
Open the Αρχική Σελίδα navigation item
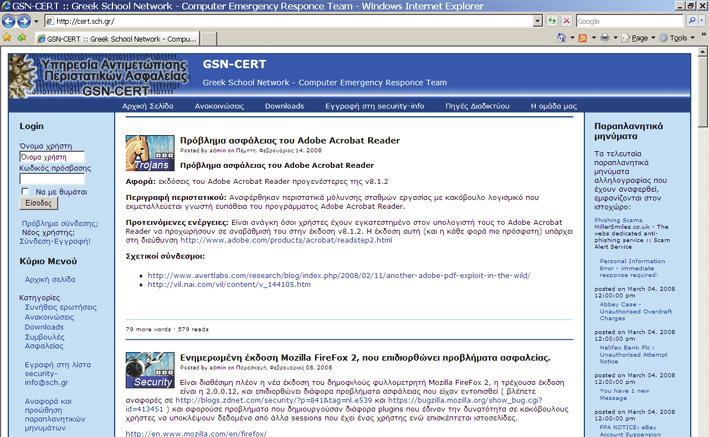point(148,106)
